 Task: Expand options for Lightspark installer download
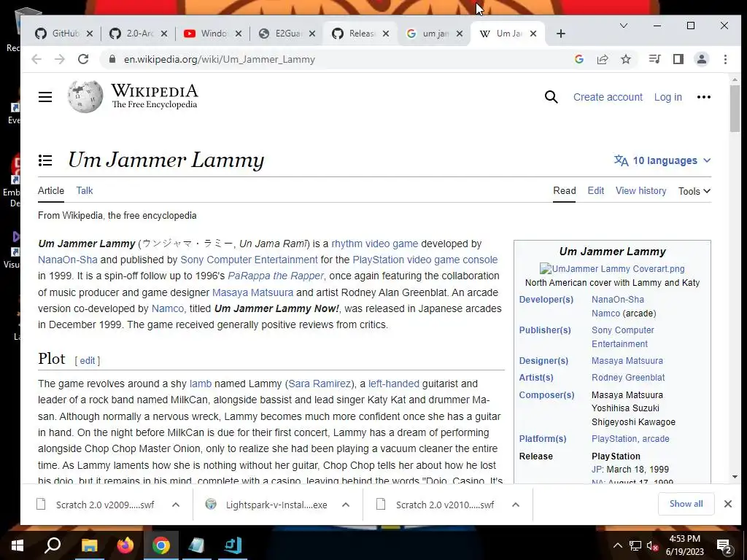pyautogui.click(x=346, y=505)
